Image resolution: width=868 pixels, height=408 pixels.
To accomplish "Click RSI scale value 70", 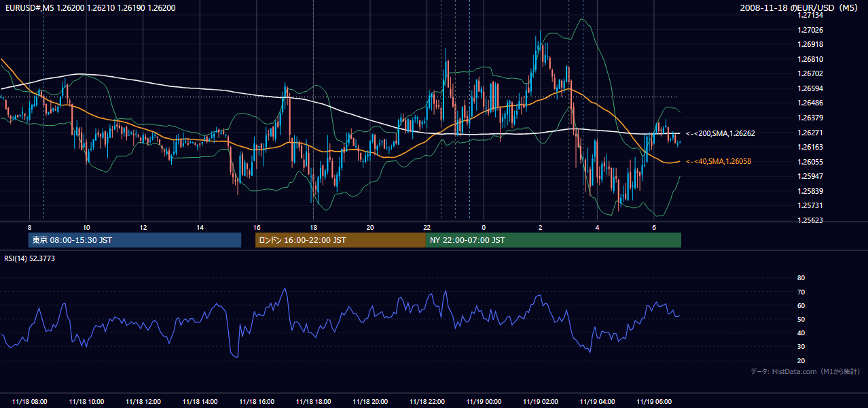I will point(801,292).
